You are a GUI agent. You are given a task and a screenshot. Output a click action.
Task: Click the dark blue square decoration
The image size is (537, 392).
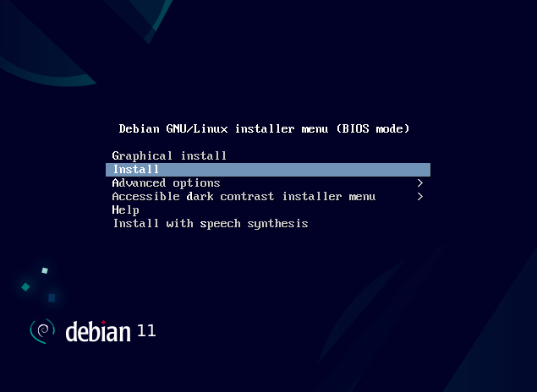[52, 298]
